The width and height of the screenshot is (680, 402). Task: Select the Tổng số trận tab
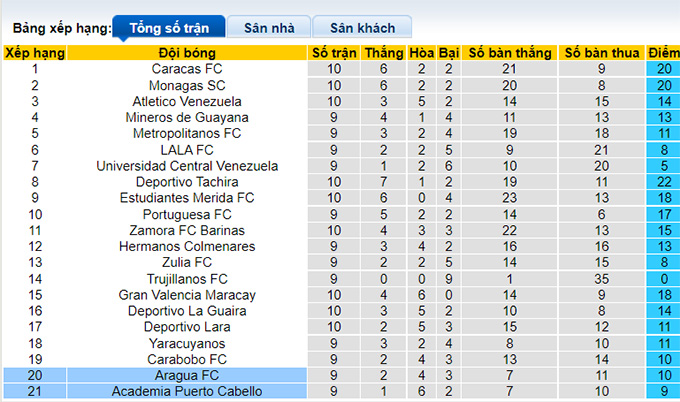pos(168,28)
